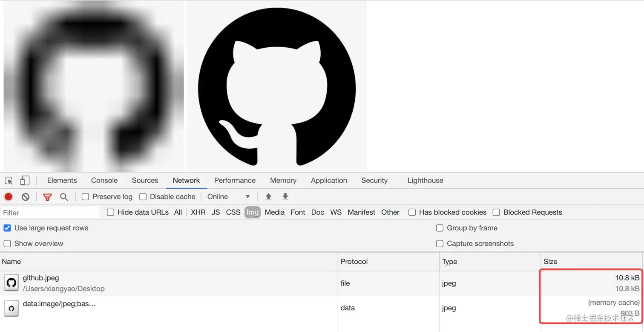
Task: Filter requests by Font
Action: point(298,212)
